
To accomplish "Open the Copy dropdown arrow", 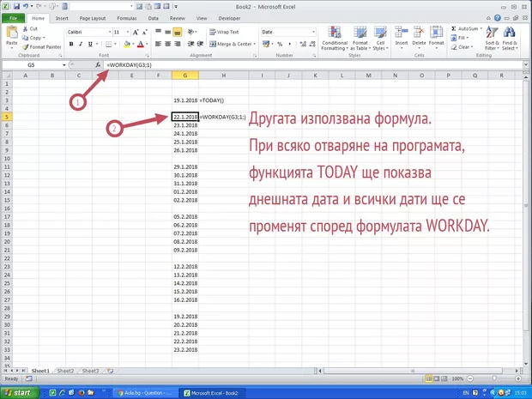I will tap(44, 38).
